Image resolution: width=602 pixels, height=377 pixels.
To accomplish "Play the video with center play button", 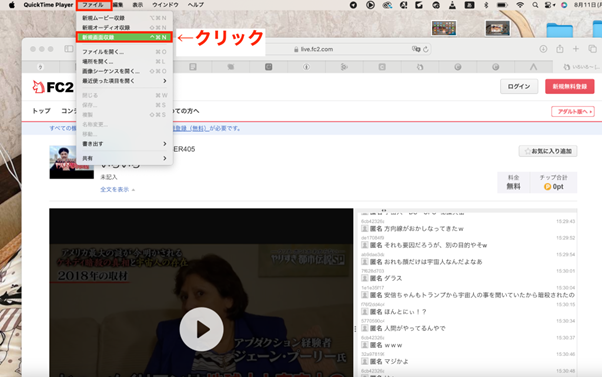I will click(x=201, y=329).
